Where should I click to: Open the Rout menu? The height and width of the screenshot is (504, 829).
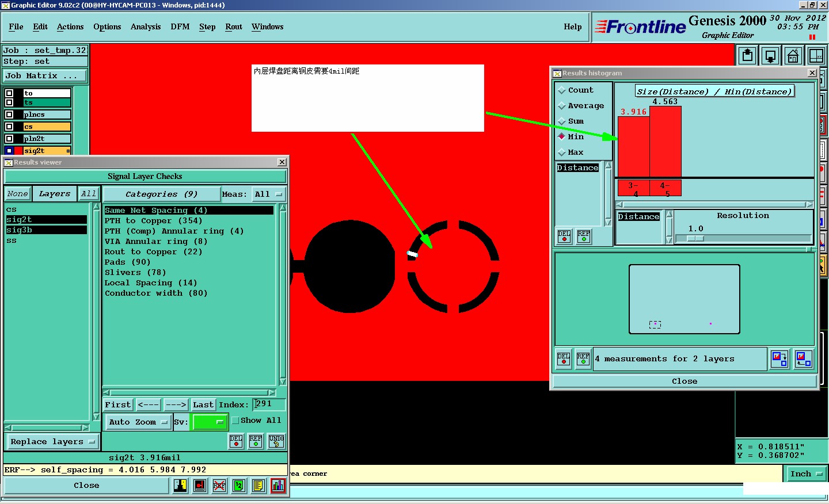(x=234, y=27)
